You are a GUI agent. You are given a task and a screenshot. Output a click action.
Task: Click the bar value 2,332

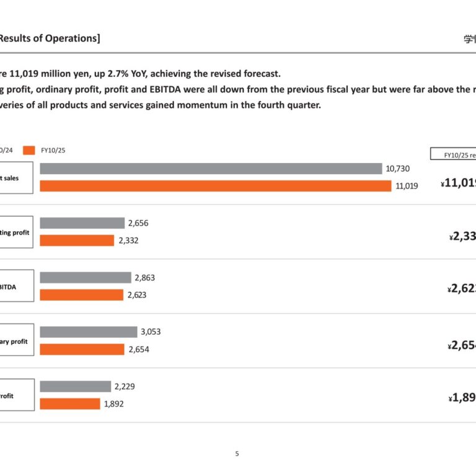[x=129, y=240]
